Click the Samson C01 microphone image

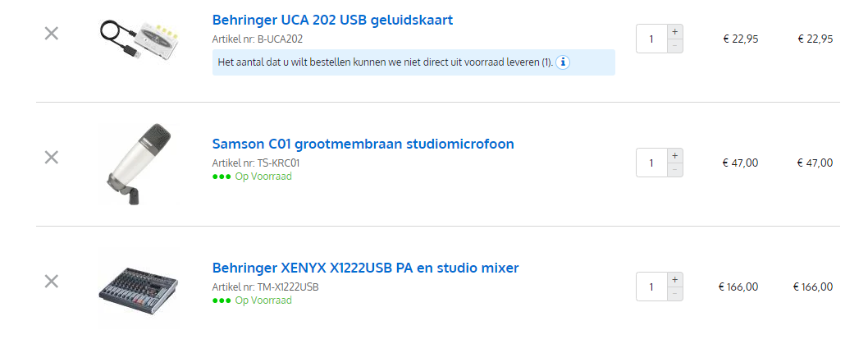click(137, 163)
